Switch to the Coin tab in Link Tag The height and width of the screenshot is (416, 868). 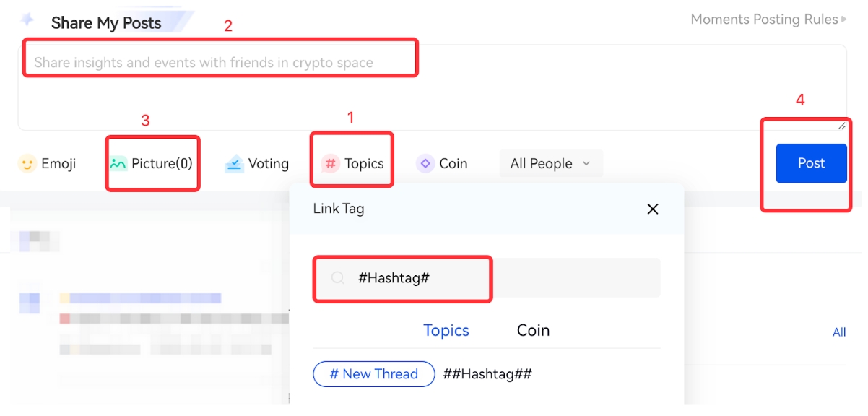[x=533, y=330]
